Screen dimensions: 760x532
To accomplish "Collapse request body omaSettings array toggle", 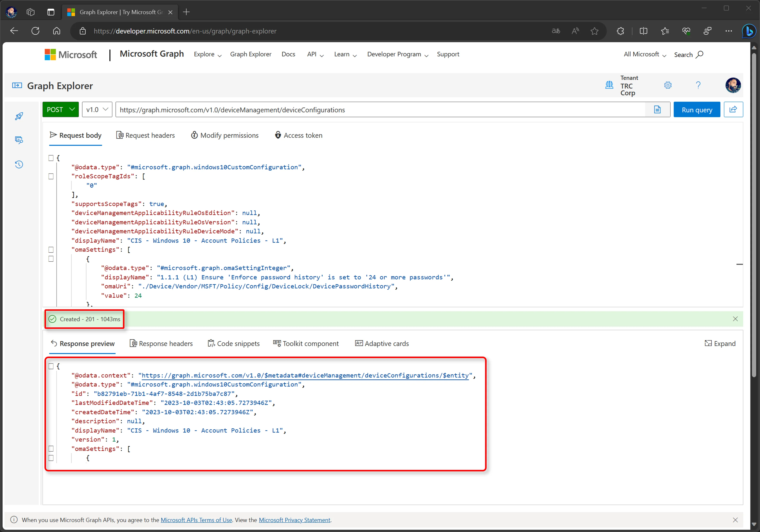I will (51, 250).
